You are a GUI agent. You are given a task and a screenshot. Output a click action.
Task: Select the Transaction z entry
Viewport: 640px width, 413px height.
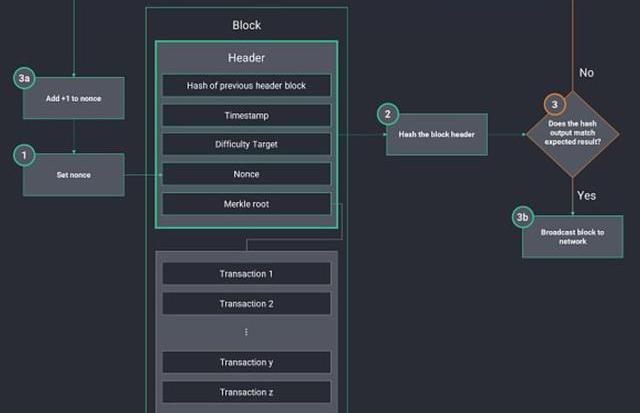[246, 391]
